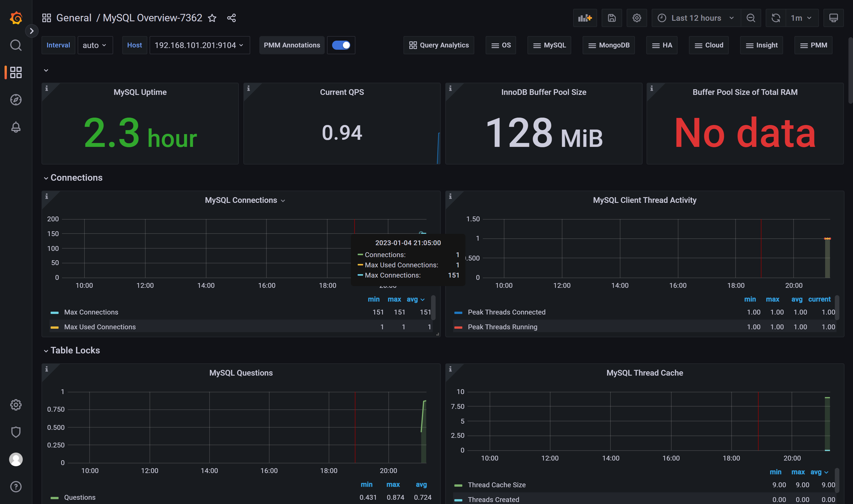Open user profile avatar
Screen dimensions: 853x504
tap(16, 459)
